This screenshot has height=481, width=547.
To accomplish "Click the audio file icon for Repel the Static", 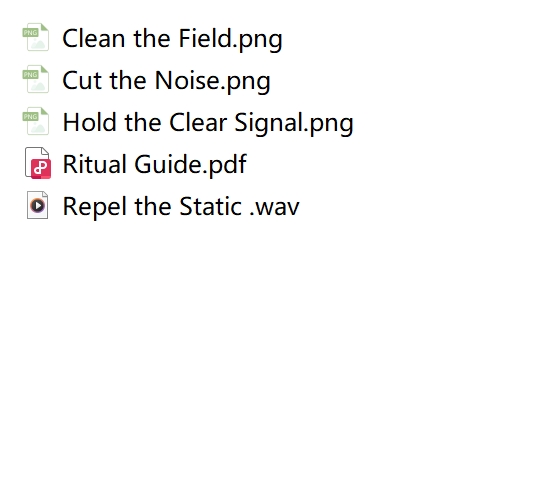I will [38, 205].
